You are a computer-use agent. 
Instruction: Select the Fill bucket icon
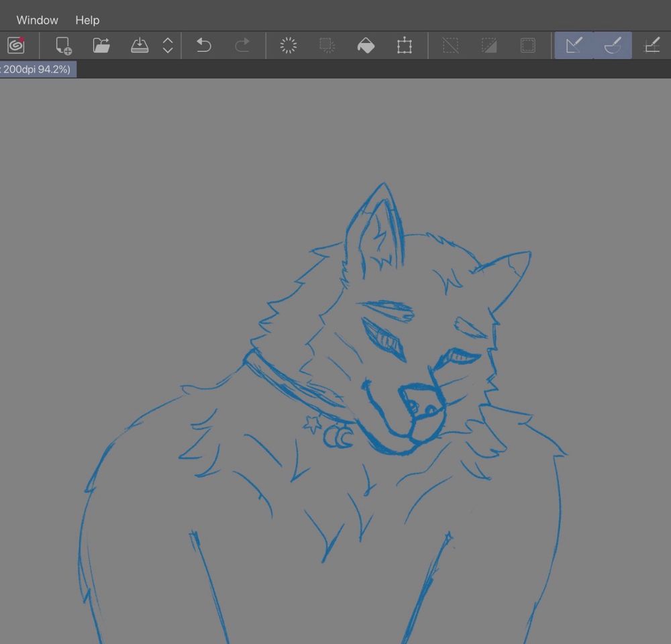point(366,46)
